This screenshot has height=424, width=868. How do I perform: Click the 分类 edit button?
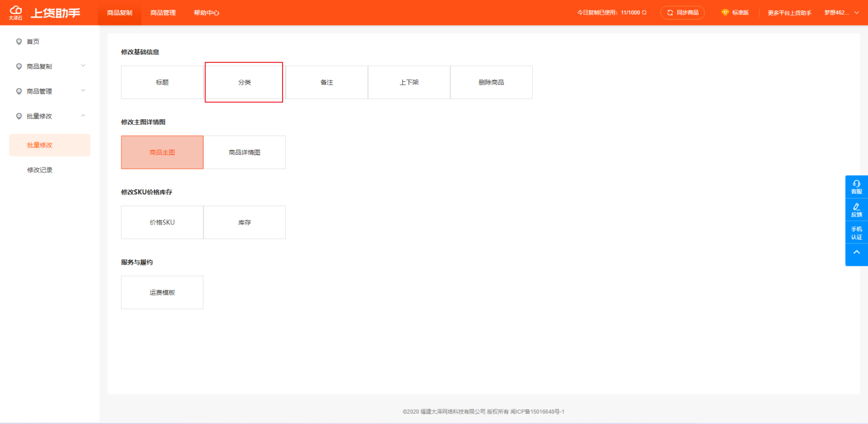245,82
